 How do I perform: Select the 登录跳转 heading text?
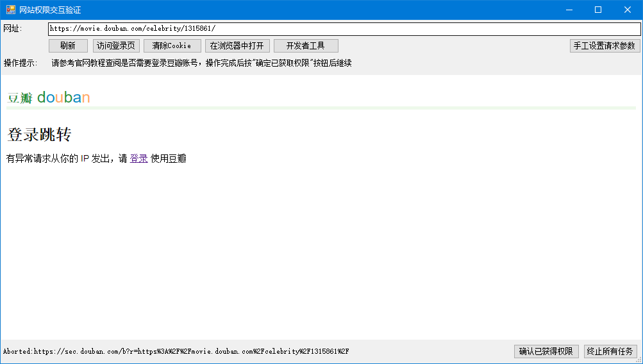pyautogui.click(x=39, y=135)
